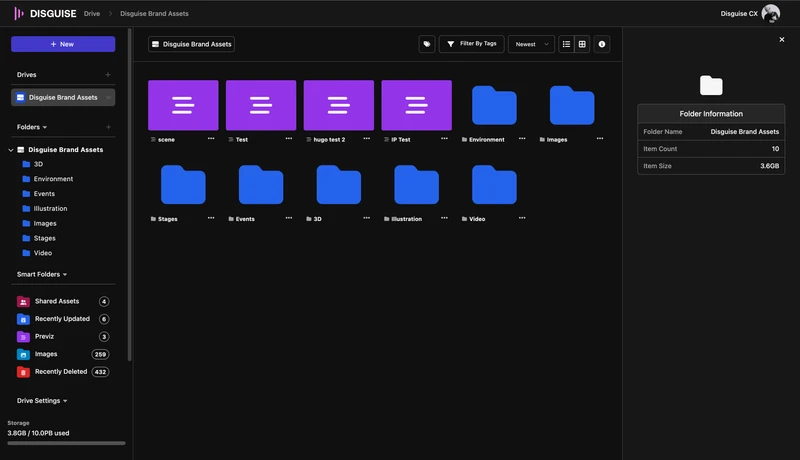Open options menu for Events folder
This screenshot has width=800, height=460.
289,218
